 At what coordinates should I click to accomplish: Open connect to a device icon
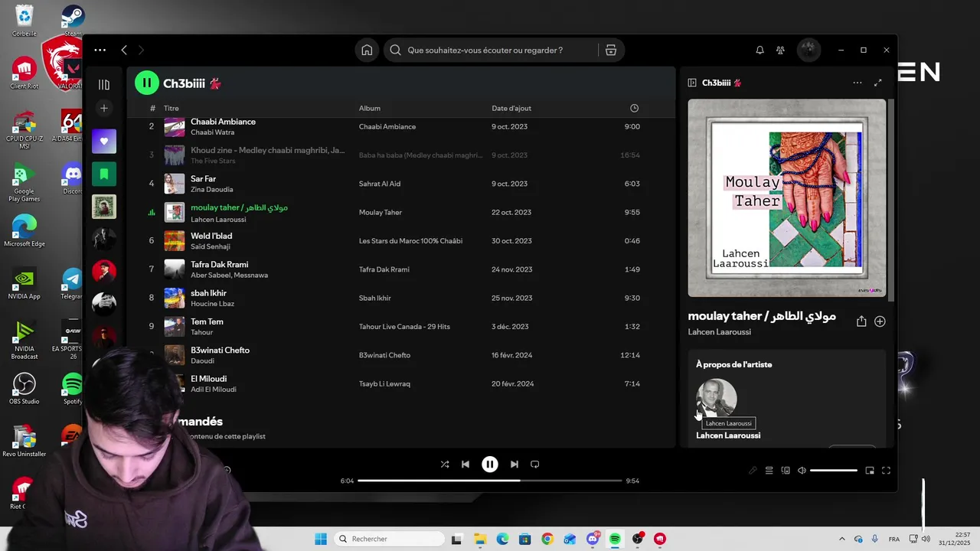click(786, 471)
